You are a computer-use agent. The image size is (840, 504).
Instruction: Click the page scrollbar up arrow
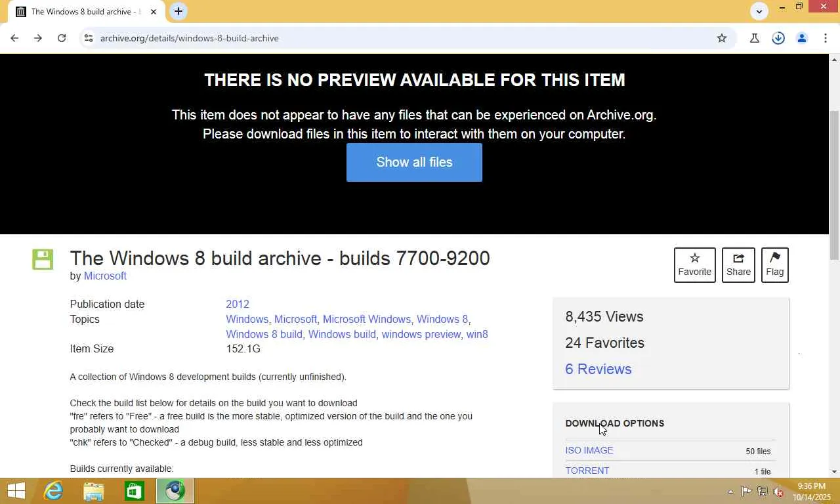[x=835, y=59]
